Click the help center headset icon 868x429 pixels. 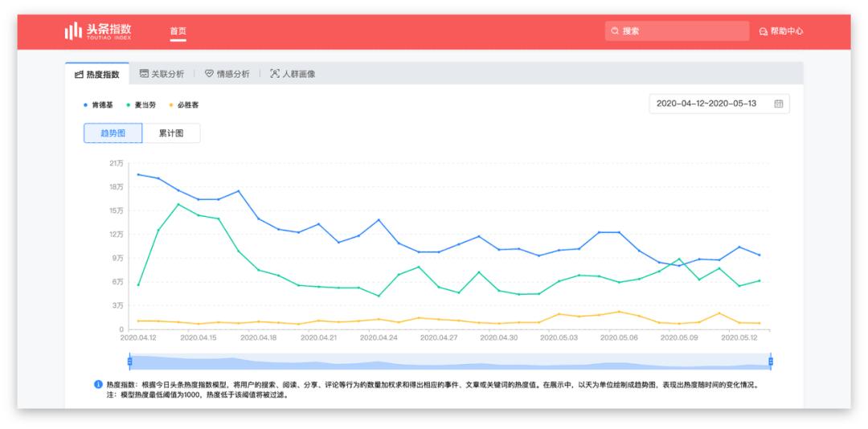click(763, 31)
